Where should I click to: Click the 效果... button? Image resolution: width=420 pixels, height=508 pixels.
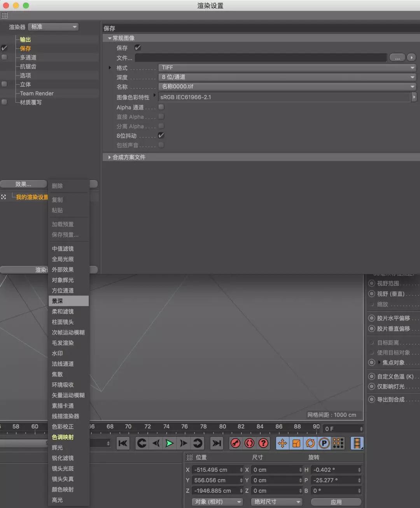pos(23,184)
